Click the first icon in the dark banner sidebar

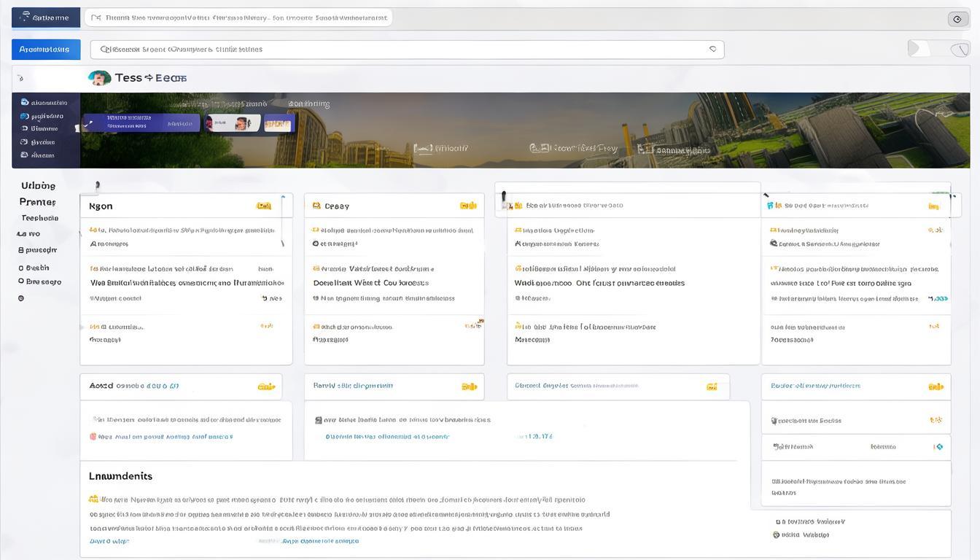(25, 103)
